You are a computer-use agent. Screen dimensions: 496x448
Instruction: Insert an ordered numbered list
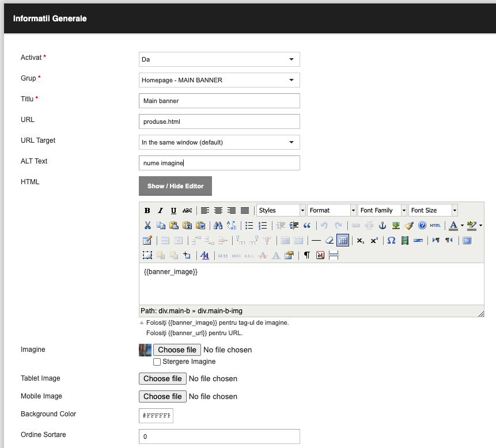coord(263,225)
